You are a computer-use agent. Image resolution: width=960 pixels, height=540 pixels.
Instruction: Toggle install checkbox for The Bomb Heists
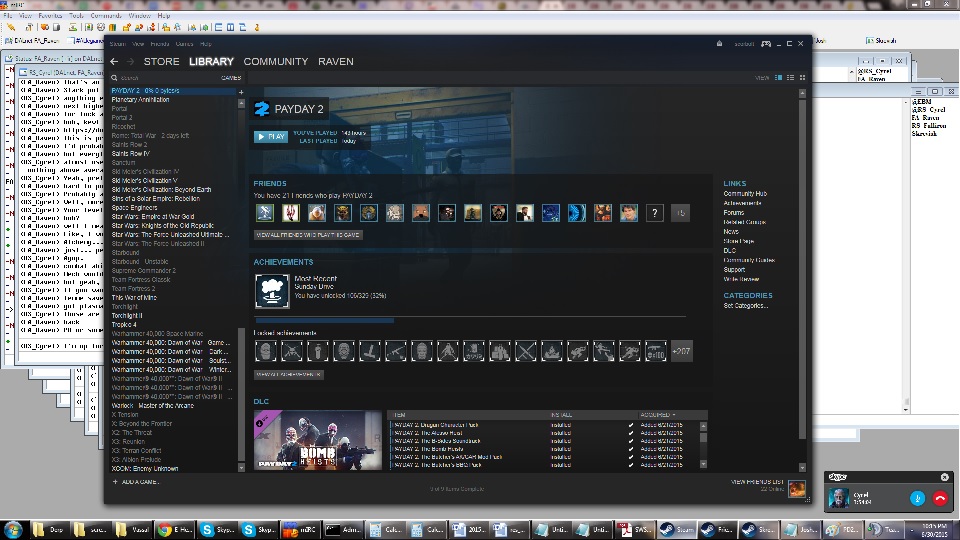point(630,448)
